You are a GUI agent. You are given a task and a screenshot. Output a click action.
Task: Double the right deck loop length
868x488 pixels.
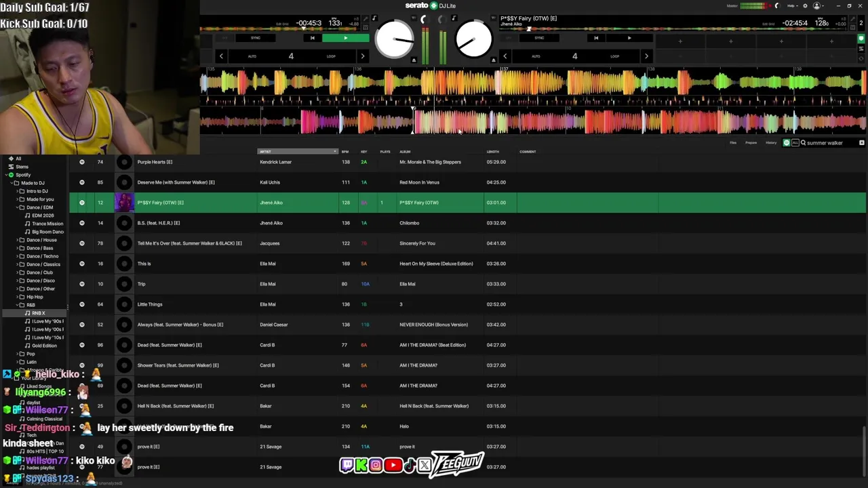click(646, 56)
